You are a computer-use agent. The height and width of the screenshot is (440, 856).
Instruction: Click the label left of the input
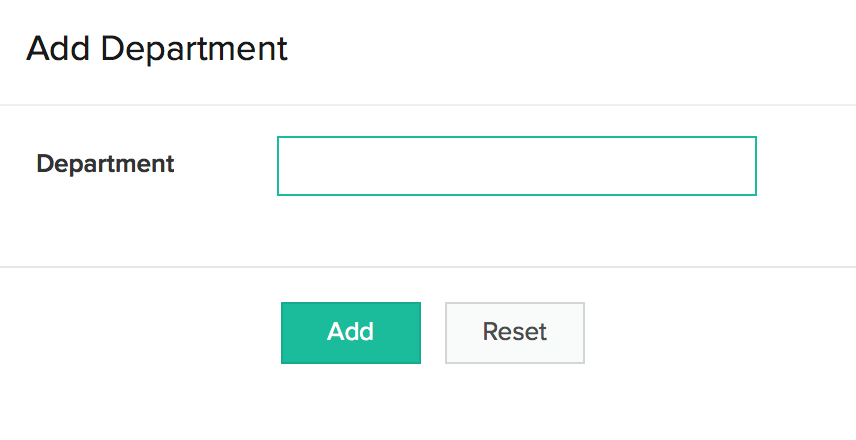coord(105,164)
